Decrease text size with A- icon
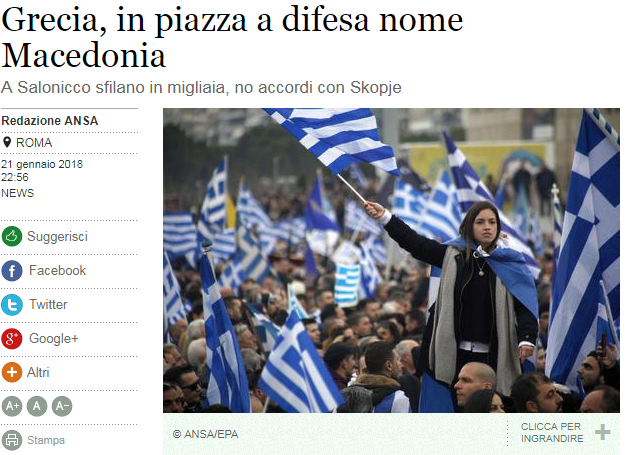The image size is (634, 455). point(62,406)
